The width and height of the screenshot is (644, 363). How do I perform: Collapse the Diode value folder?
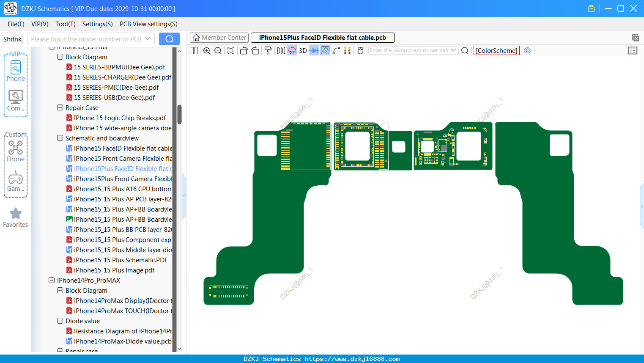point(60,321)
